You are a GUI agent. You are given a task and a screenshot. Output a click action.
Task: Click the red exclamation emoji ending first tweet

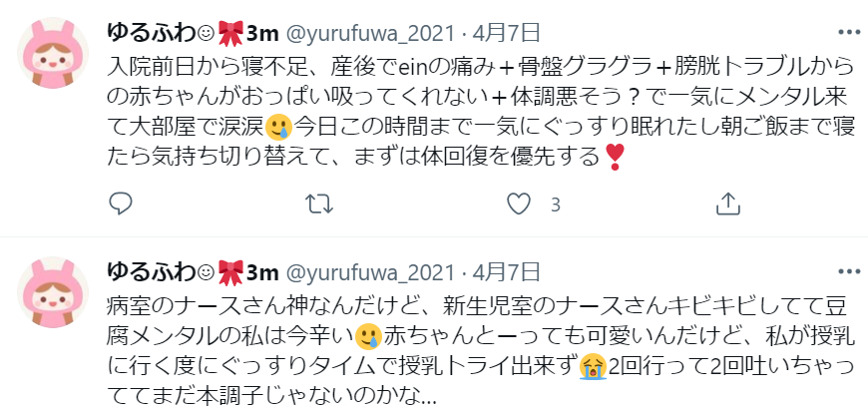(615, 157)
